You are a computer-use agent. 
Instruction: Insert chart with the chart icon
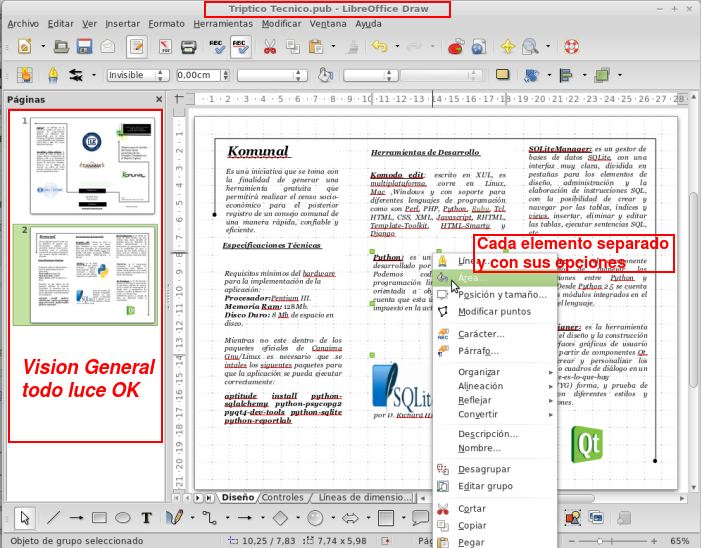(455, 46)
